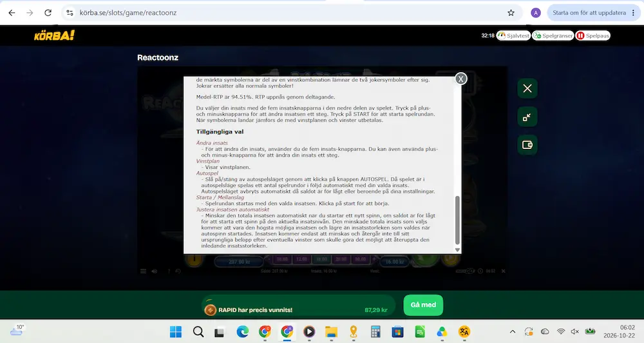Viewport: 644px width, 343px height.
Task: Open File Explorer from taskbar
Action: (x=331, y=331)
